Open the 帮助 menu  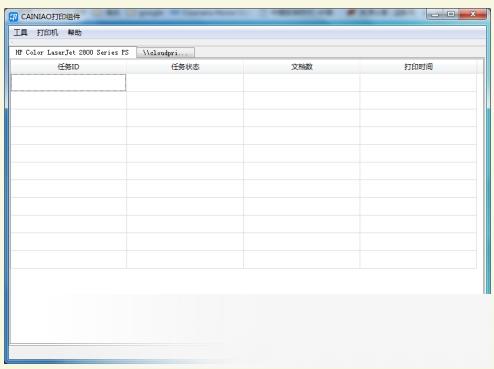tap(75, 33)
